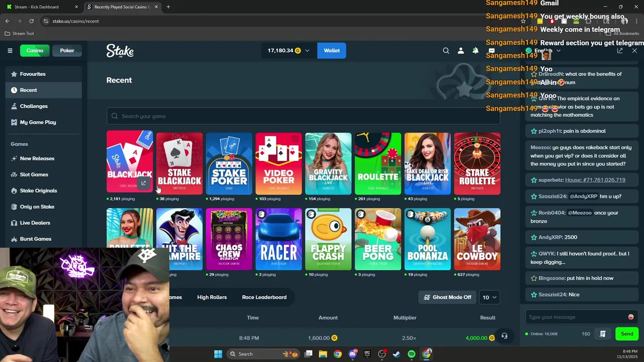Open the Racer game
Screen dimensions: 644x362
[279, 239]
